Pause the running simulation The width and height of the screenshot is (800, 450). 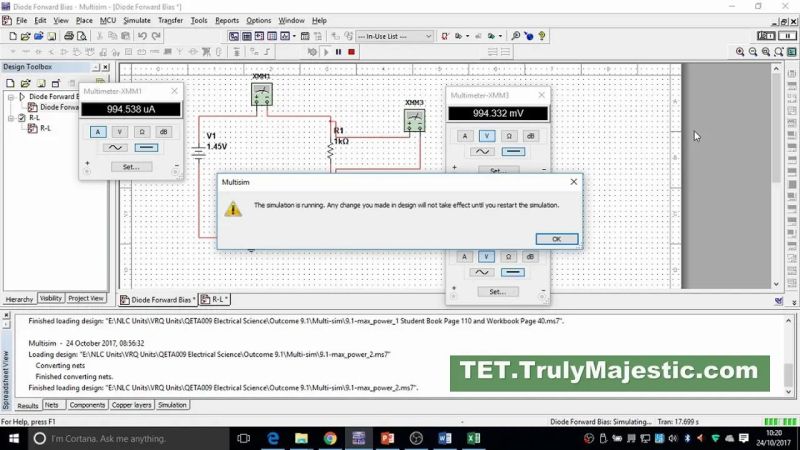tap(338, 52)
